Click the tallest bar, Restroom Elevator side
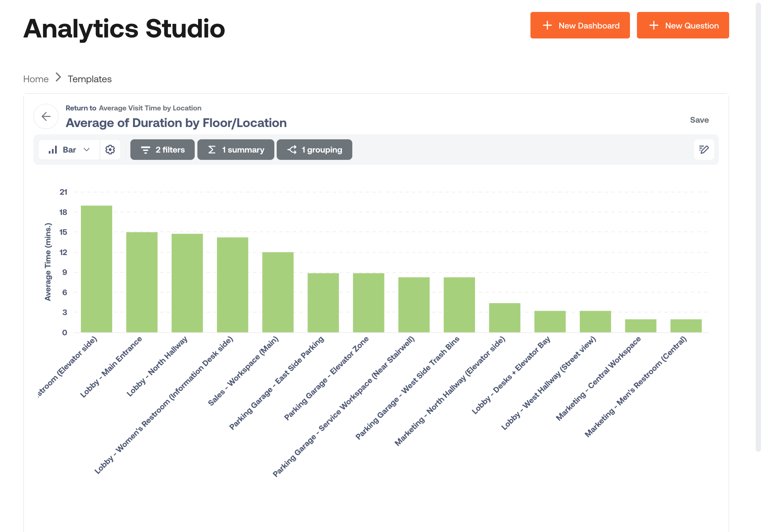763x532 pixels. (x=97, y=269)
